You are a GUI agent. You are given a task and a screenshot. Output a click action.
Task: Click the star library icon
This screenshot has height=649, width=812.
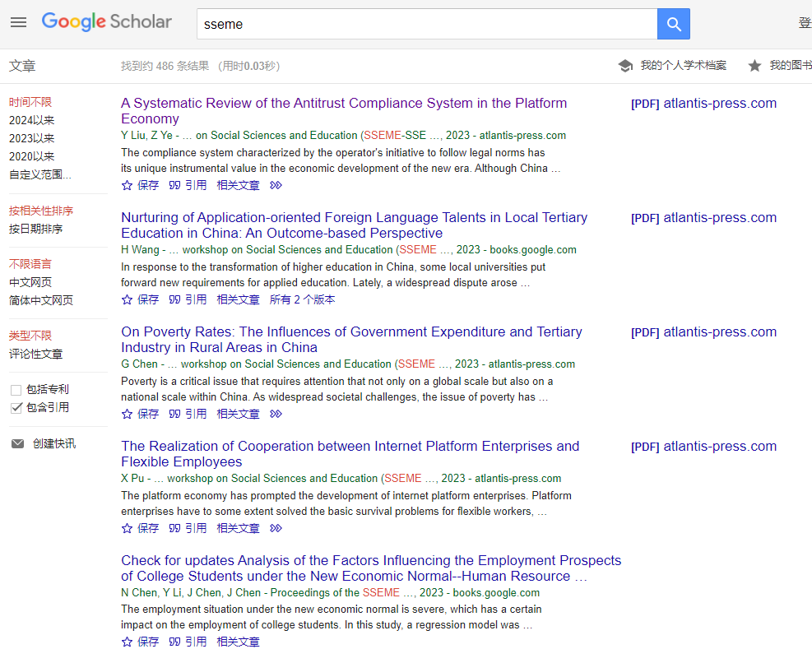click(754, 66)
